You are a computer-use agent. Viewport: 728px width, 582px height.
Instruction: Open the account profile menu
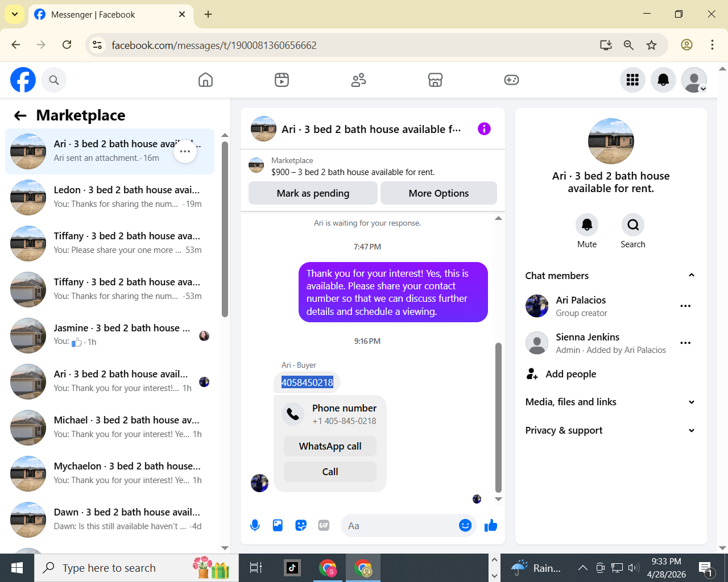(694, 80)
